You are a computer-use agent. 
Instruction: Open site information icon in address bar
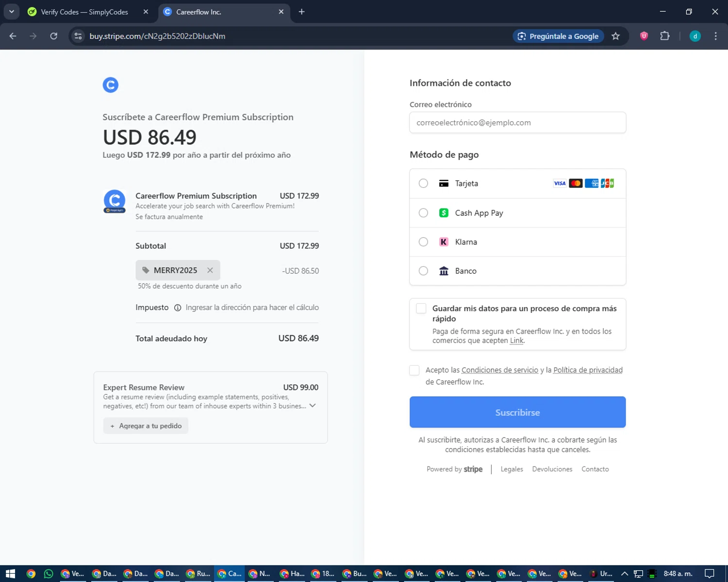pyautogui.click(x=78, y=36)
